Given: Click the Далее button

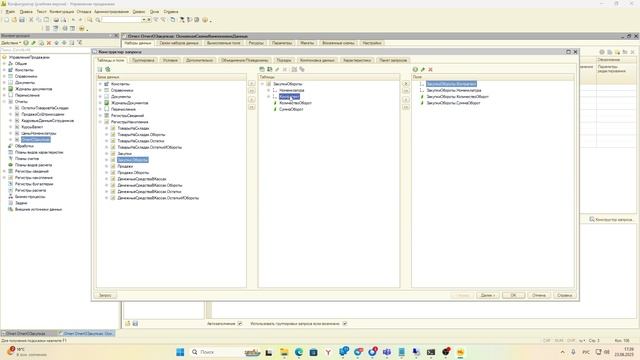Looking at the screenshot, I should tap(488, 295).
